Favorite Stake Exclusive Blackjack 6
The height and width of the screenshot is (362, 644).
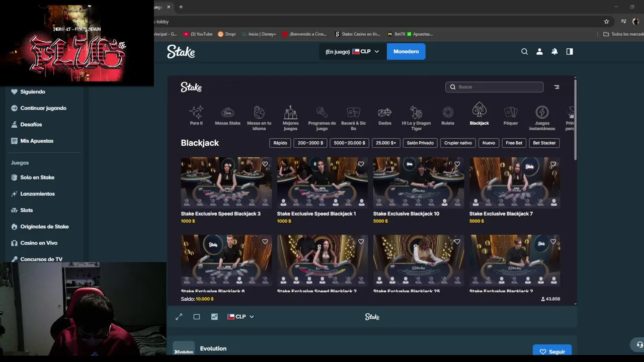pos(265,241)
